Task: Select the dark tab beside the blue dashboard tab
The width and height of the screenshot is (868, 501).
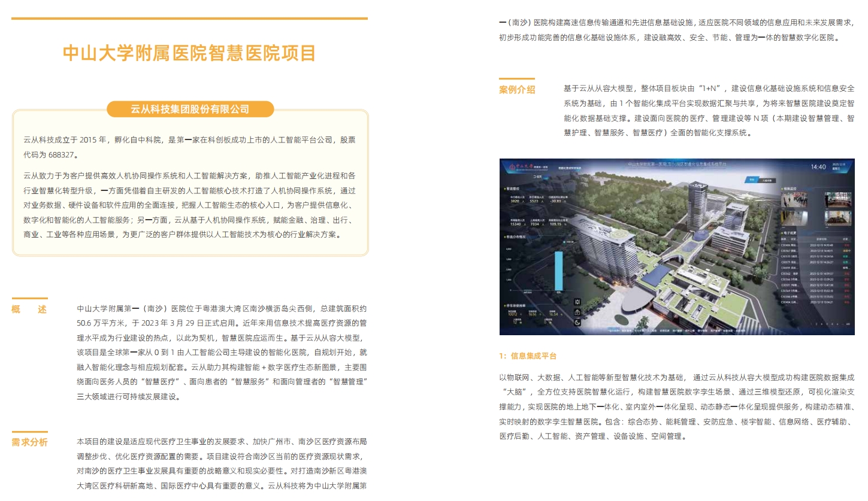Action: (x=767, y=180)
